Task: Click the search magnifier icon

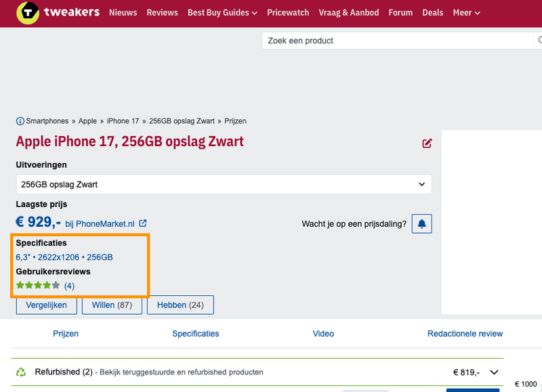Action: tap(539, 41)
